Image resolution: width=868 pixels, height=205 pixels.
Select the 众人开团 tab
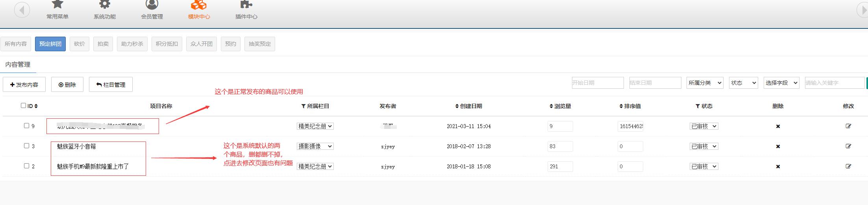(202, 44)
